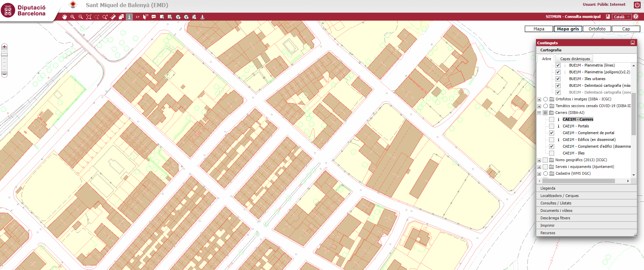Open Consultes / Llistats section
The height and width of the screenshot is (270, 644).
586,203
